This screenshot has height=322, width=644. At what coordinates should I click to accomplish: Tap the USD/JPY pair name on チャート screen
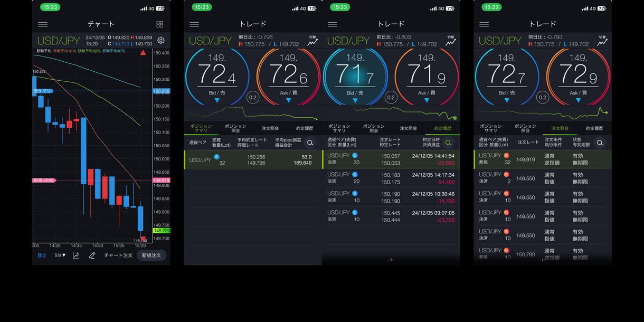tap(58, 41)
